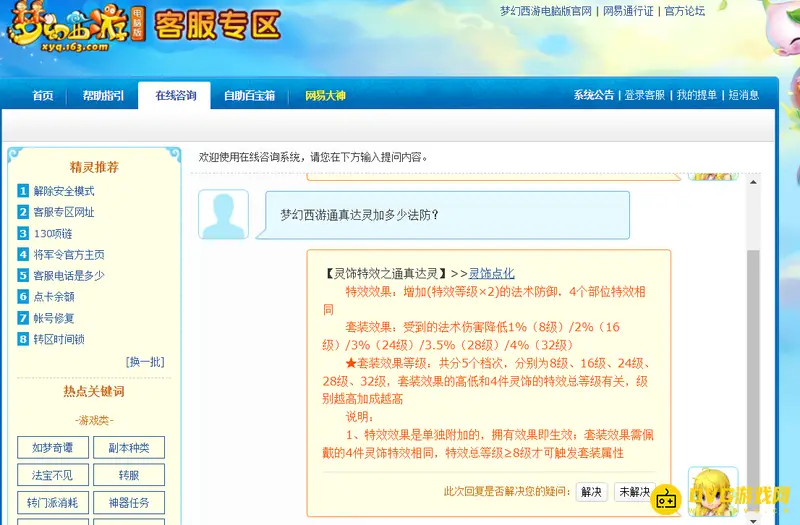This screenshot has width=800, height=525.
Task: Click the question text 梦幻西游通真达灵加多少法防？
Action: click(x=359, y=215)
